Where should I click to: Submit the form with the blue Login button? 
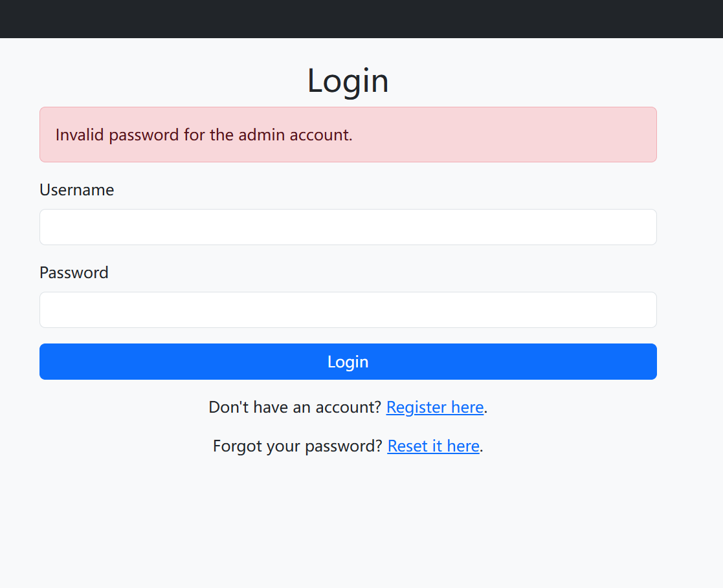pos(348,362)
